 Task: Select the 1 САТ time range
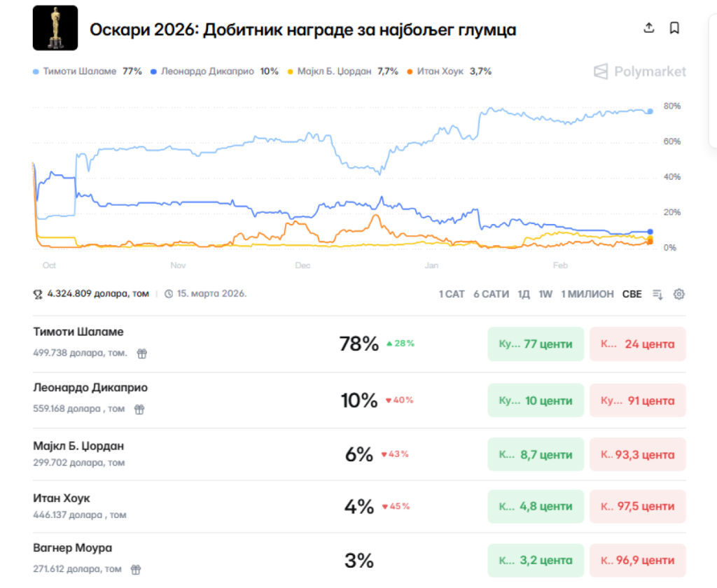(452, 294)
